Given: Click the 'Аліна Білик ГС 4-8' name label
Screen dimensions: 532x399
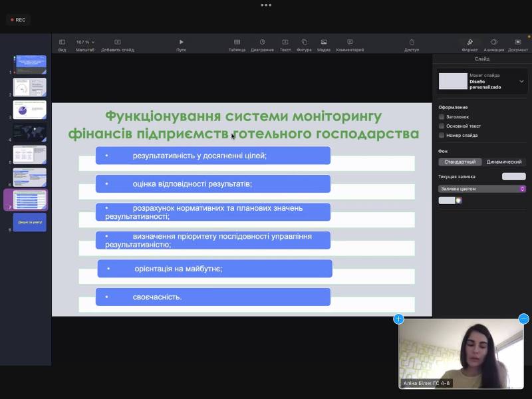Looking at the screenshot, I should coord(426,383).
